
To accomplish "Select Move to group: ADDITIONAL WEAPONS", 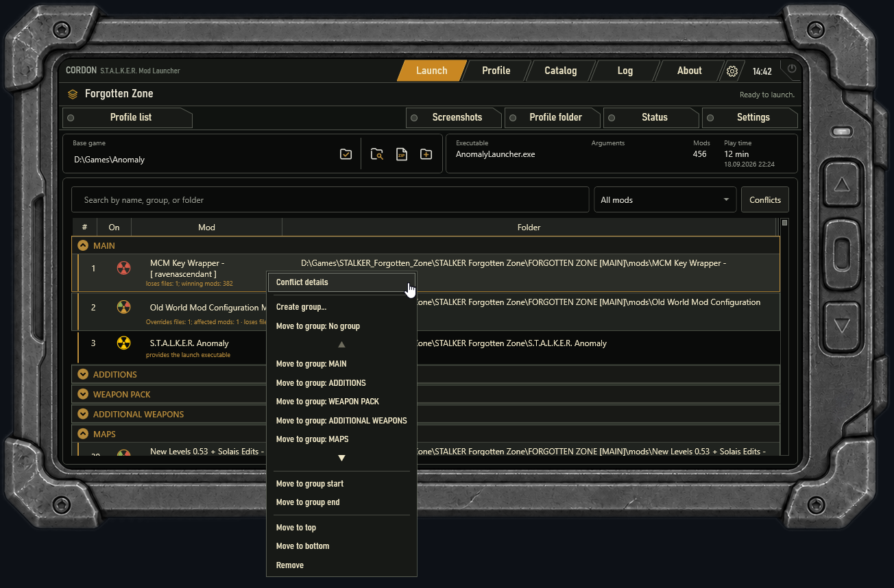I will (x=341, y=421).
